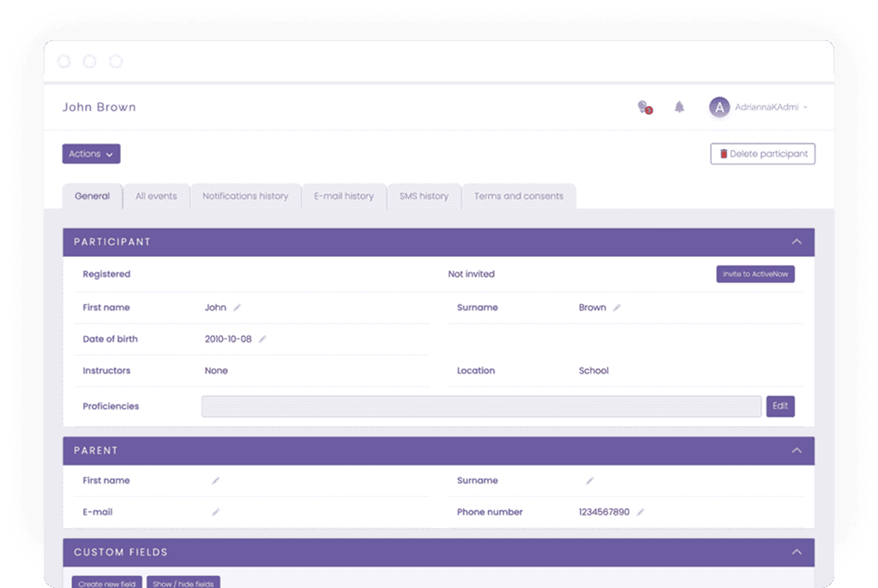Open AdriannaKAdmi account menu
Screen dimensions: 878x588
(771, 107)
